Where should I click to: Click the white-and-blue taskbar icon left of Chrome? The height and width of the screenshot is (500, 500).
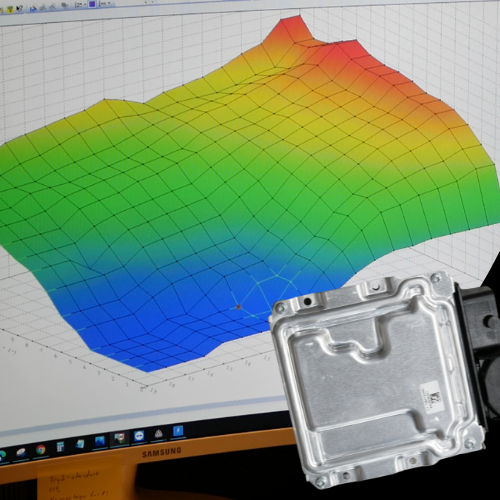21,453
